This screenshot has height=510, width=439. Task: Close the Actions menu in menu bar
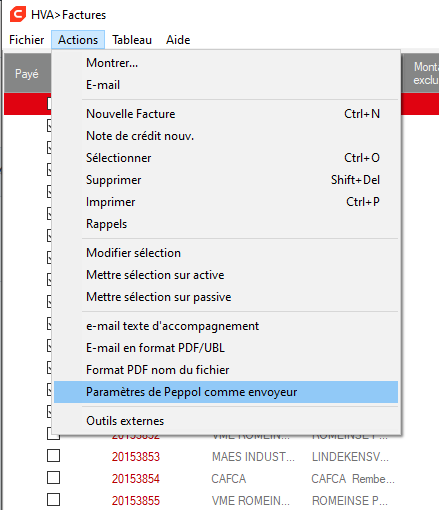click(x=78, y=40)
